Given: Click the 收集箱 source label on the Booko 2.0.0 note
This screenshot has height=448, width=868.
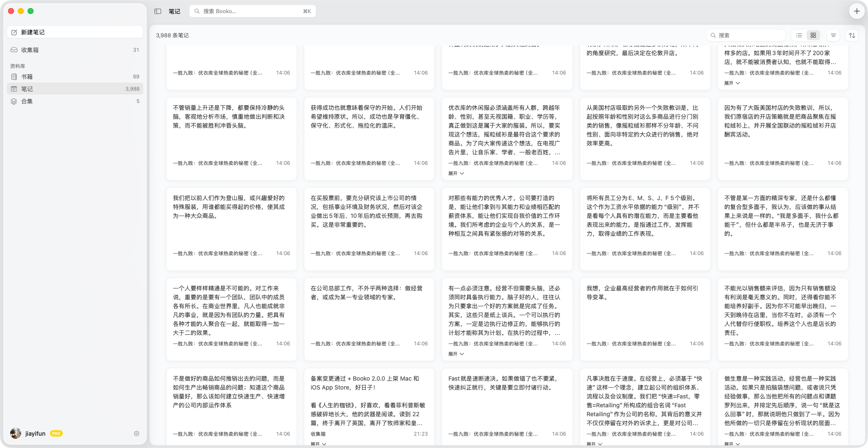Looking at the screenshot, I should tap(318, 434).
